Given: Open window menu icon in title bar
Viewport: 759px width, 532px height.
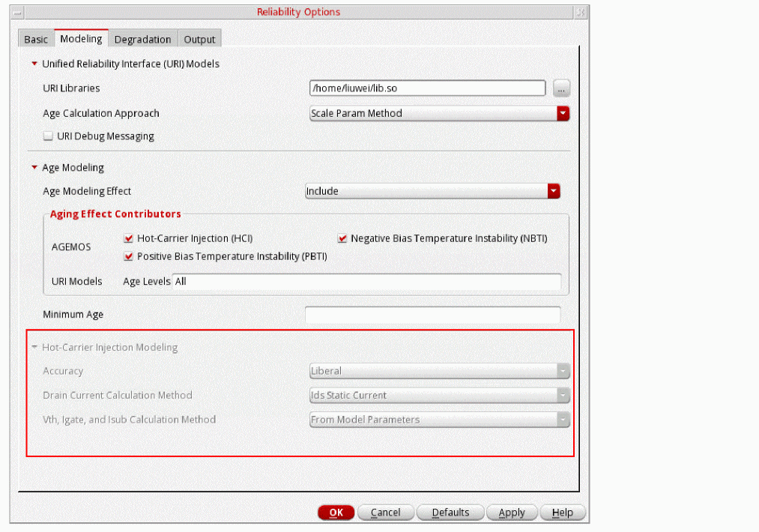Looking at the screenshot, I should click(x=17, y=13).
